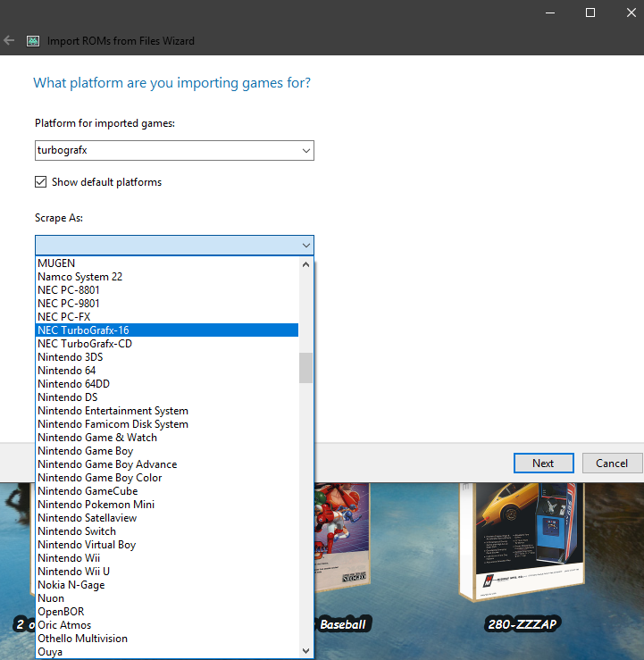Select Nintendo Game Boy Advance
The width and height of the screenshot is (644, 660).
point(168,464)
